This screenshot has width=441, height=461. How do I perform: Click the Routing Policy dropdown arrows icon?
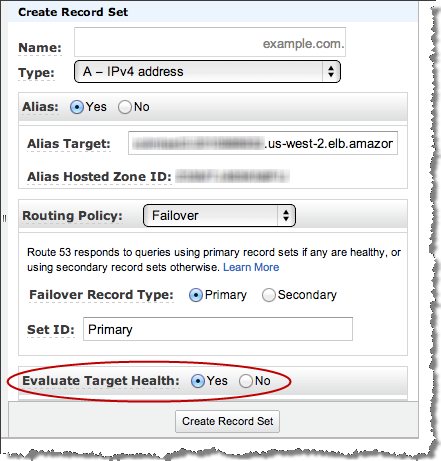[286, 216]
